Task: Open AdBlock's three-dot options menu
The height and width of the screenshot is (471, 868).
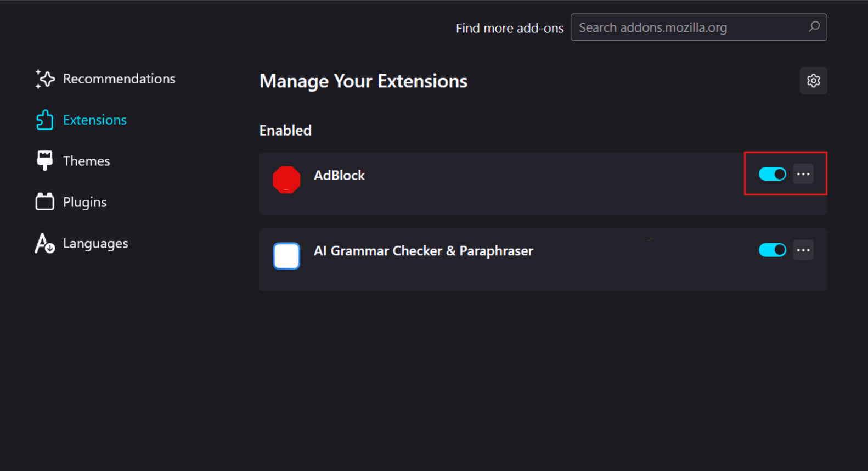Action: pos(803,174)
